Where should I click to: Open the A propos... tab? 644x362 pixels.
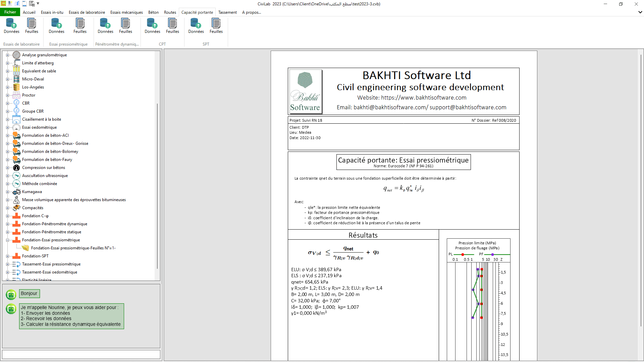point(252,12)
